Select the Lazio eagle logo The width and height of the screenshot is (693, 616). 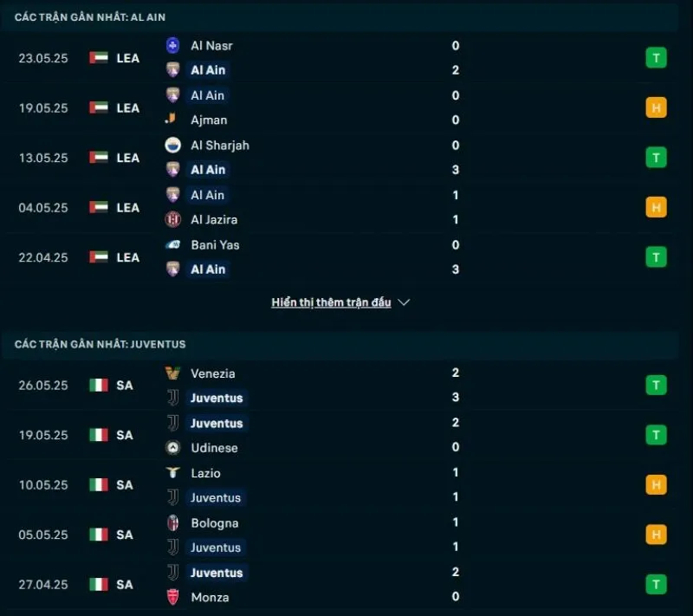171,473
